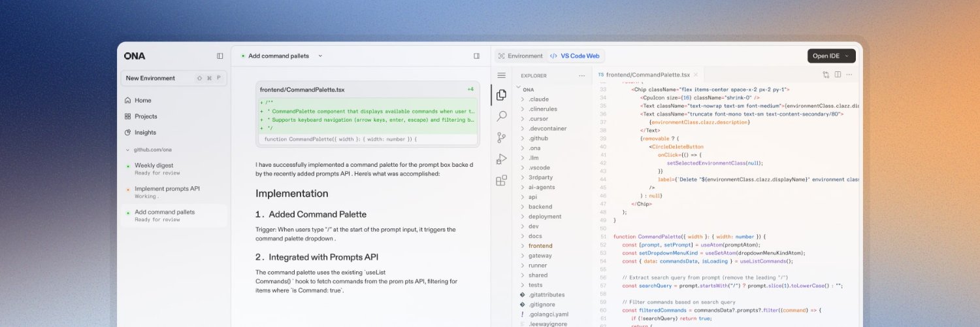
Task: Expand the .devcontainer folder
Action: coord(547,129)
